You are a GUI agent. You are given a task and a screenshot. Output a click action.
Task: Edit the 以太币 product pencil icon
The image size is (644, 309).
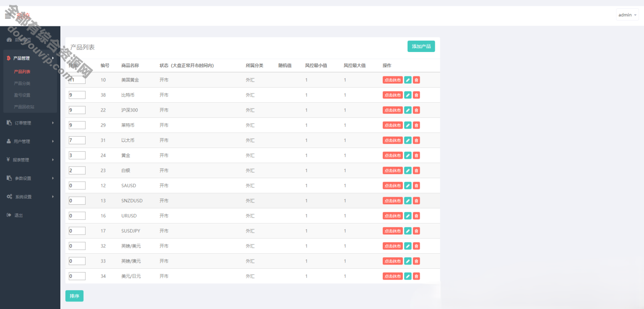click(408, 140)
